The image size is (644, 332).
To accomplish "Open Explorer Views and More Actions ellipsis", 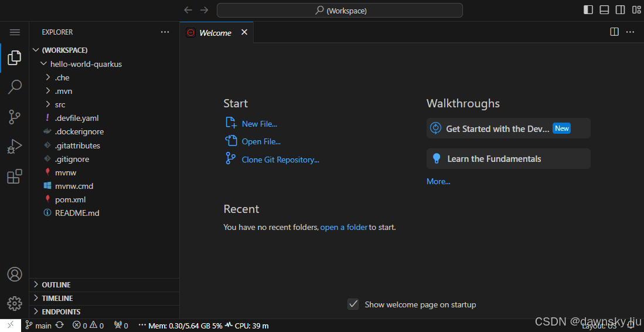I will 165,32.
